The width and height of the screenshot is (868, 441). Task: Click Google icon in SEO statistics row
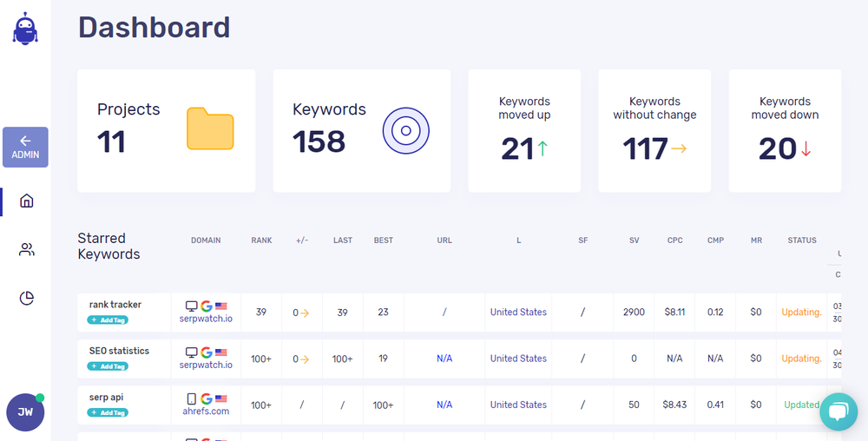[207, 352]
